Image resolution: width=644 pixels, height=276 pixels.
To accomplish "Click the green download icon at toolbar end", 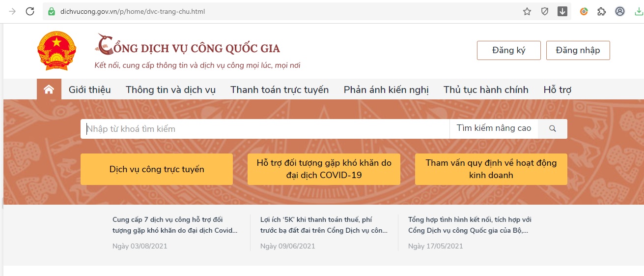I will click(639, 11).
